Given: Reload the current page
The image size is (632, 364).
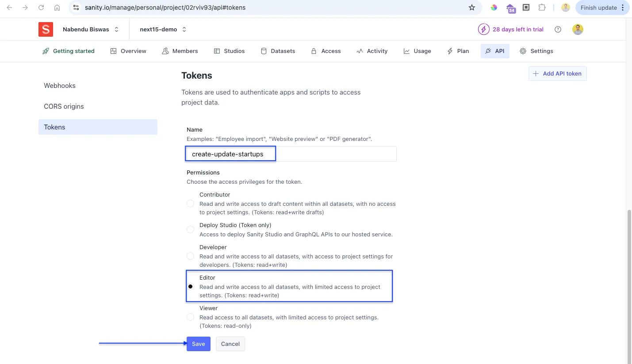Looking at the screenshot, I should [x=41, y=8].
